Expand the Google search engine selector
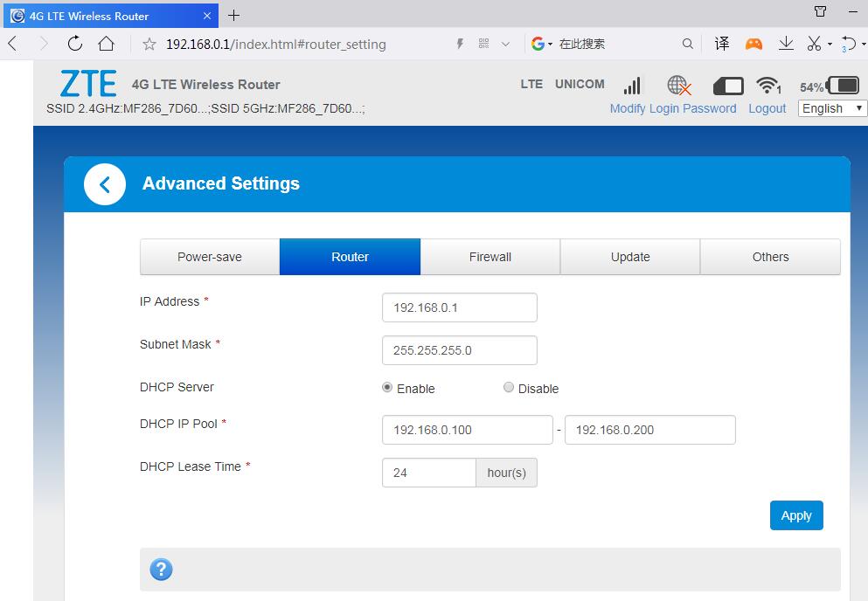 (542, 44)
